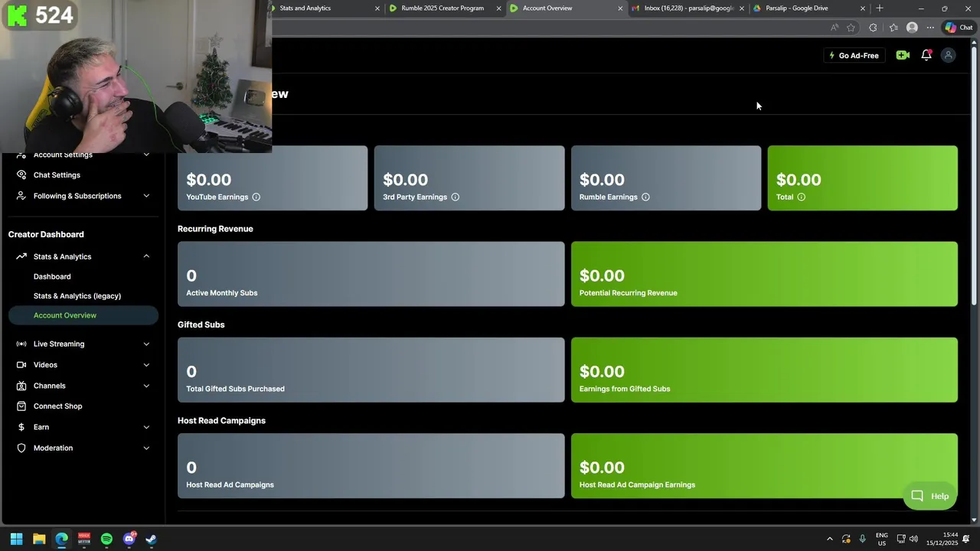980x551 pixels.
Task: Click the Earn dollar icon
Action: click(x=21, y=427)
